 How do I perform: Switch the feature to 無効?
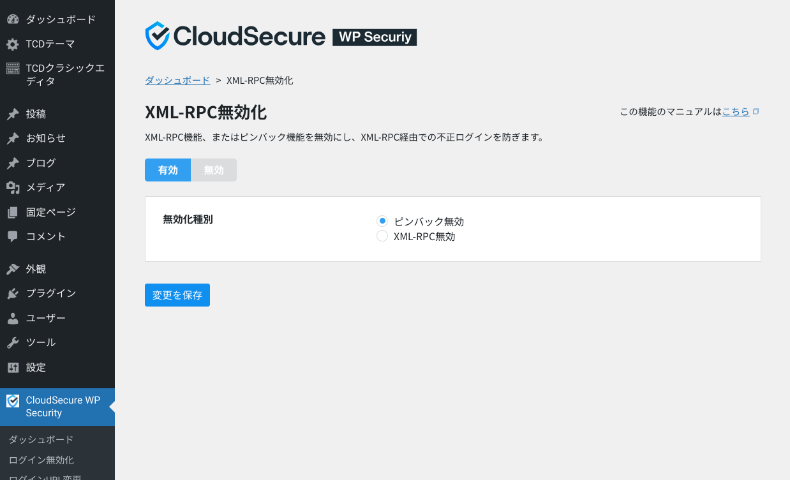pos(214,170)
